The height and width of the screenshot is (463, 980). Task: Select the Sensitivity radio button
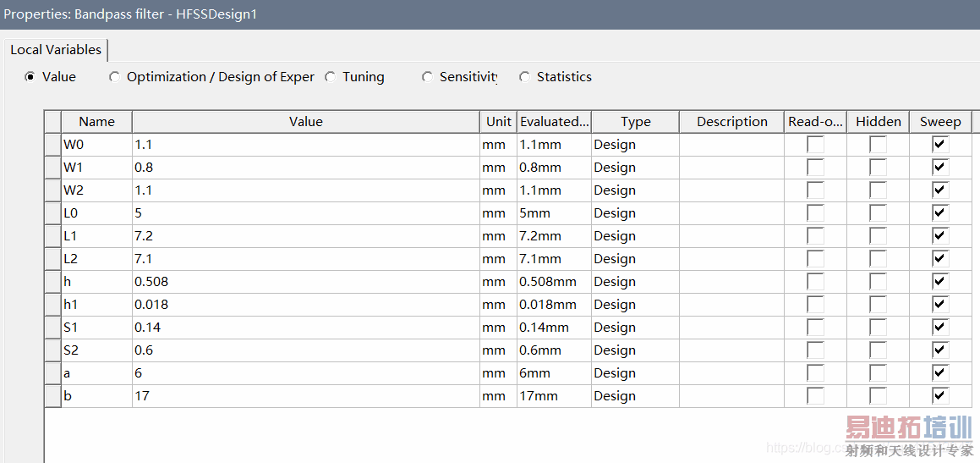click(427, 77)
